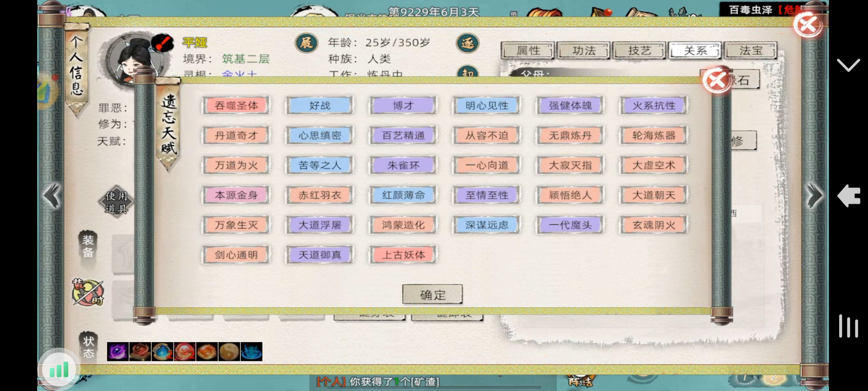868x391 pixels.
Task: Click the round 展 icon beside age
Action: click(306, 43)
